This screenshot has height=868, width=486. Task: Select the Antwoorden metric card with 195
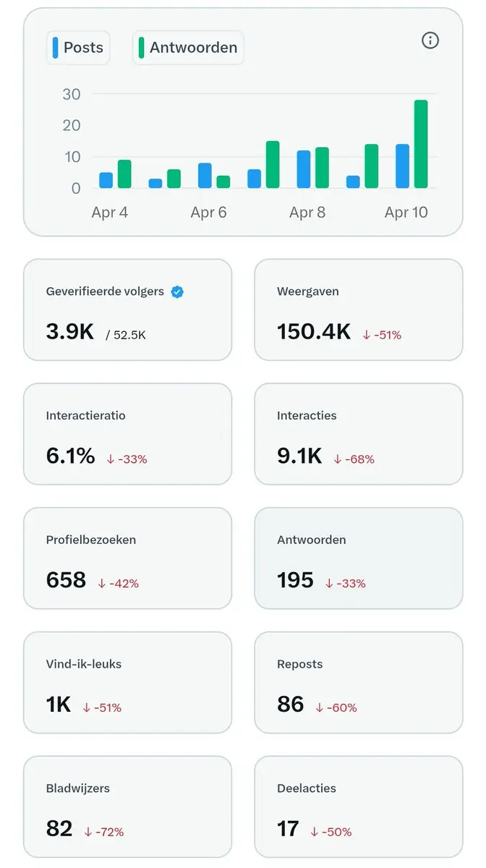(358, 558)
